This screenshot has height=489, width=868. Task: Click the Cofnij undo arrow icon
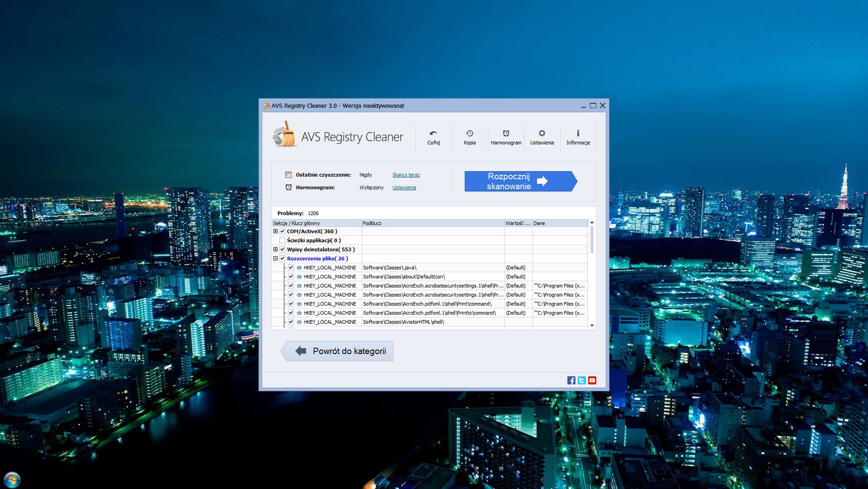[433, 133]
